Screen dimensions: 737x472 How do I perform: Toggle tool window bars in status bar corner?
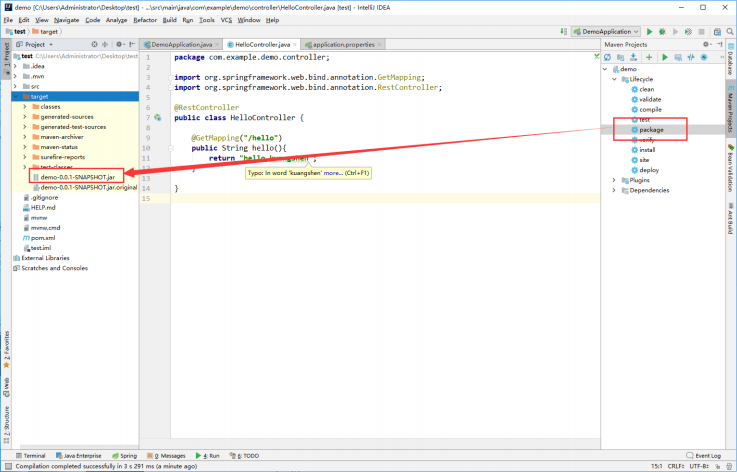point(8,466)
